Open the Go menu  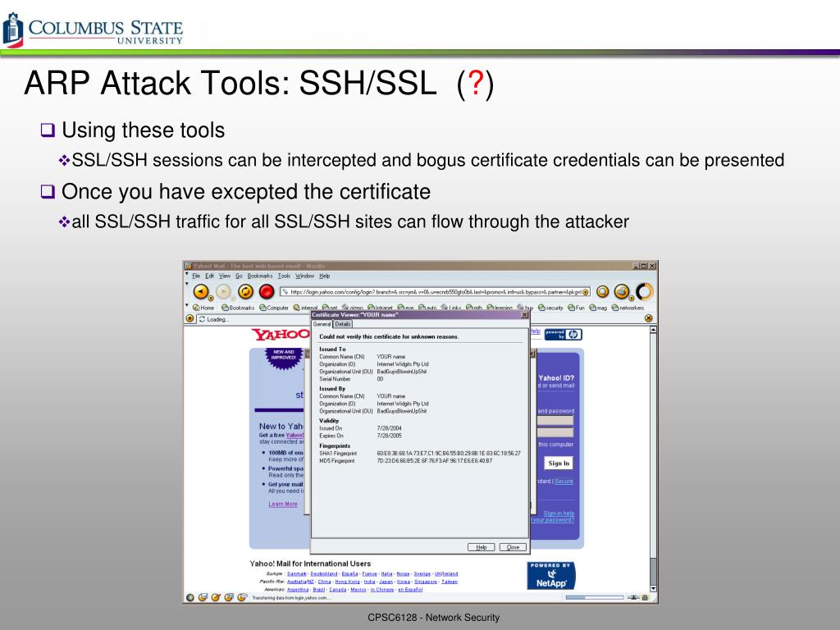239,276
